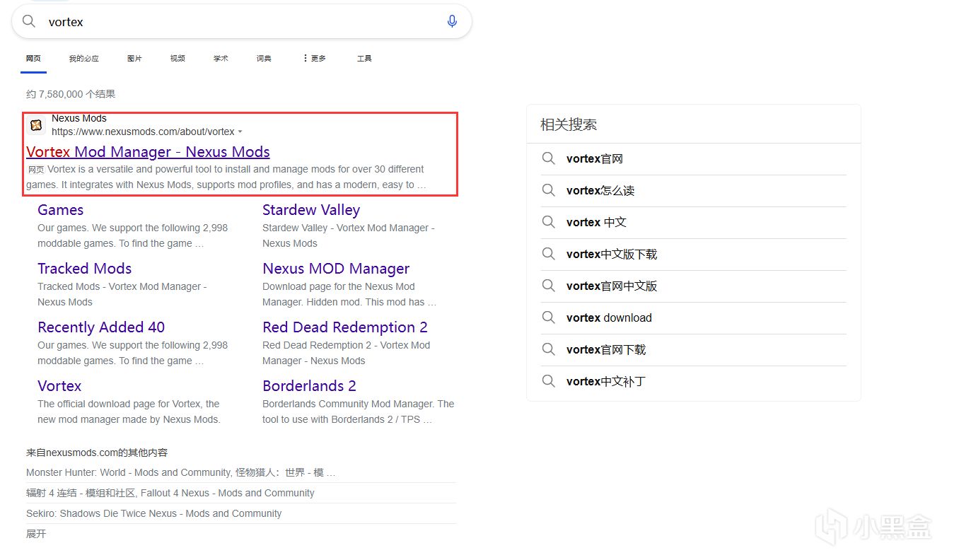Select related search vortex官网中文版
The height and width of the screenshot is (560, 959).
[x=612, y=286]
